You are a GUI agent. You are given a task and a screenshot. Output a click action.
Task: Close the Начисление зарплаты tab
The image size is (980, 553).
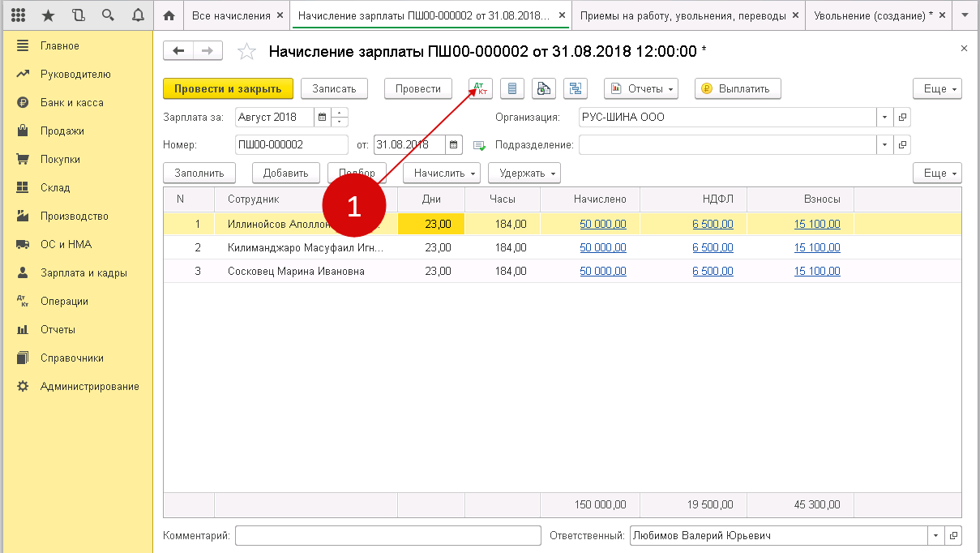(x=563, y=15)
